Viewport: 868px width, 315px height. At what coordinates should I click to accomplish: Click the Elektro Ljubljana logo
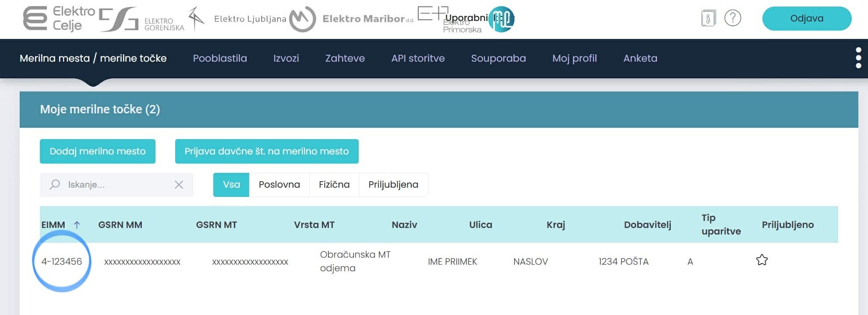tap(237, 19)
